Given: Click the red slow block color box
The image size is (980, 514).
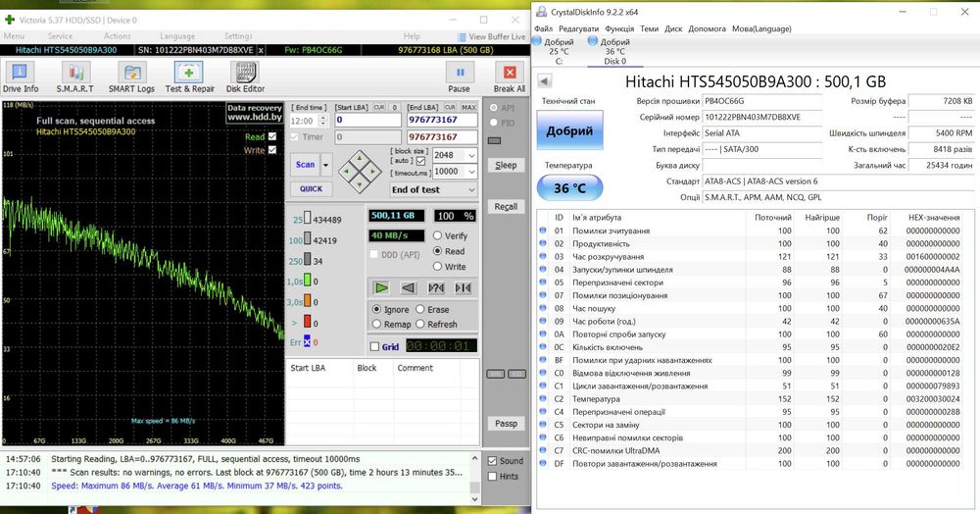Looking at the screenshot, I should coord(307,322).
